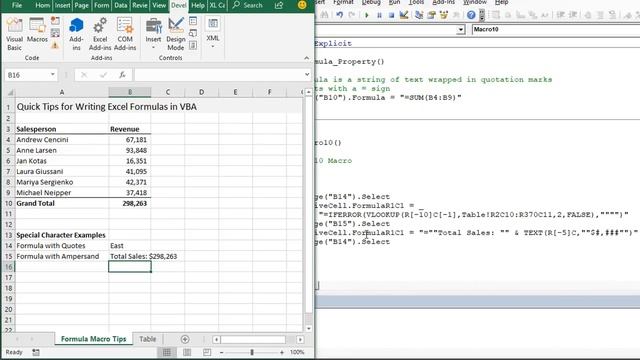This screenshot has height=360, width=640.
Task: Open Properties Window from VBA toolbar
Action: point(431,15)
